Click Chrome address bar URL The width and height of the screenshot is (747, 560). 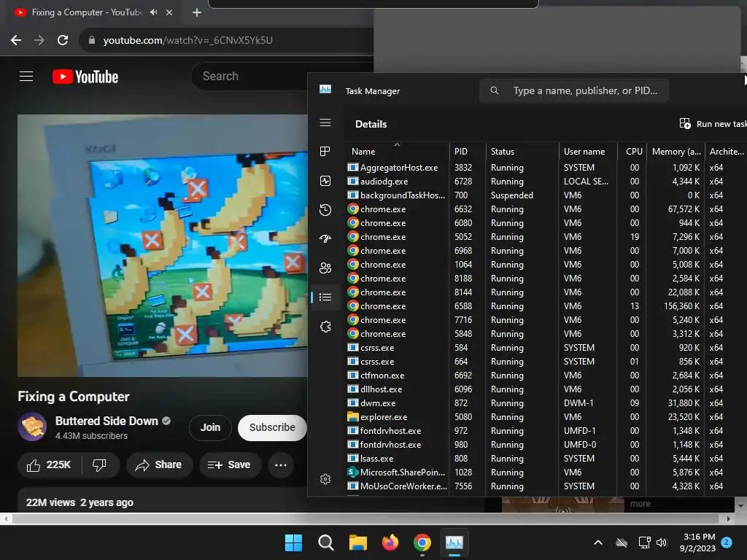(x=187, y=41)
